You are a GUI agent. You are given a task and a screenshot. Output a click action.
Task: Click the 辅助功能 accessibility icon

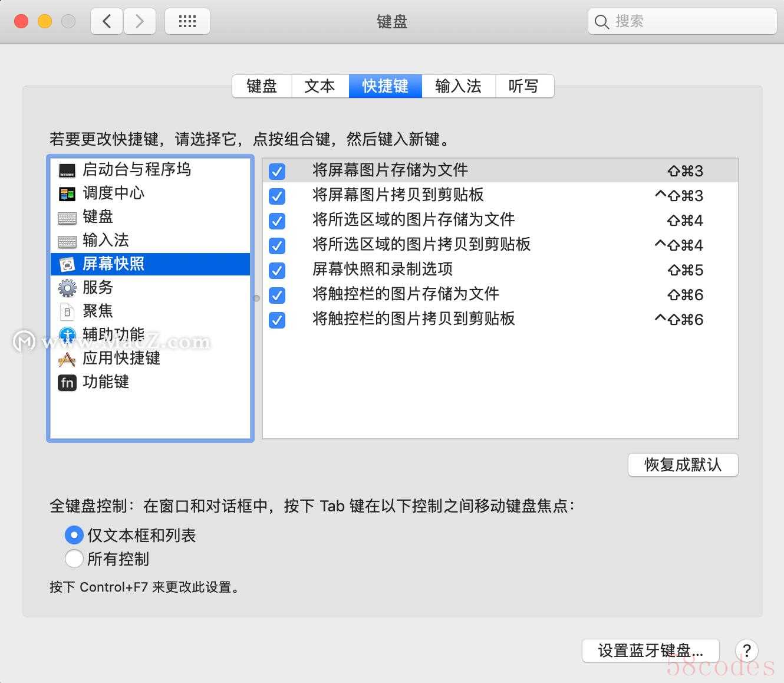(x=67, y=336)
